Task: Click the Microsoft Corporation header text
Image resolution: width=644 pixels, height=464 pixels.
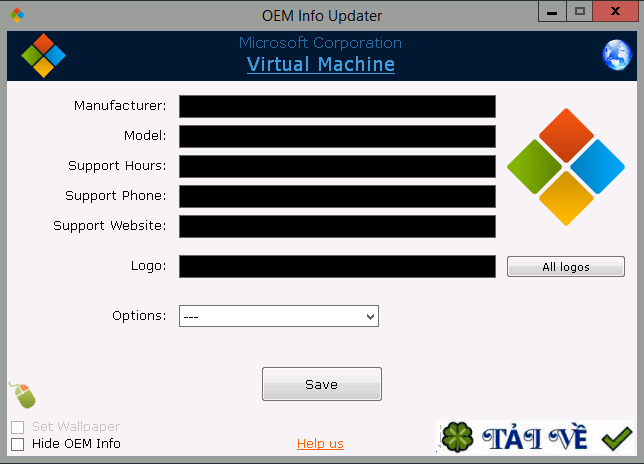Action: [320, 43]
